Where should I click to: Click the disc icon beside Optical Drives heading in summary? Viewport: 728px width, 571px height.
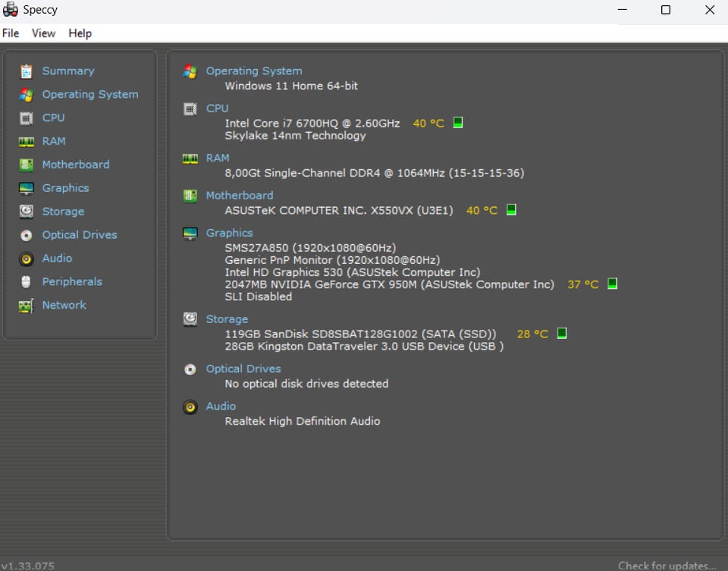190,369
